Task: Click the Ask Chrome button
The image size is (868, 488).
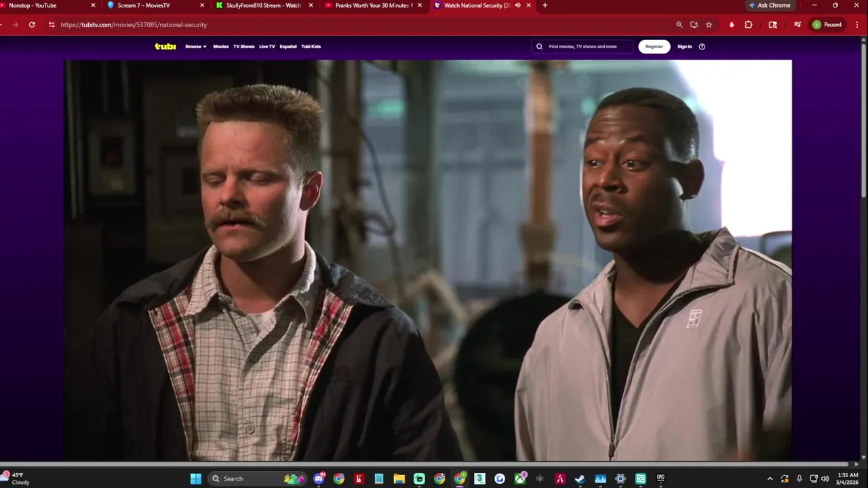Action: pos(770,5)
